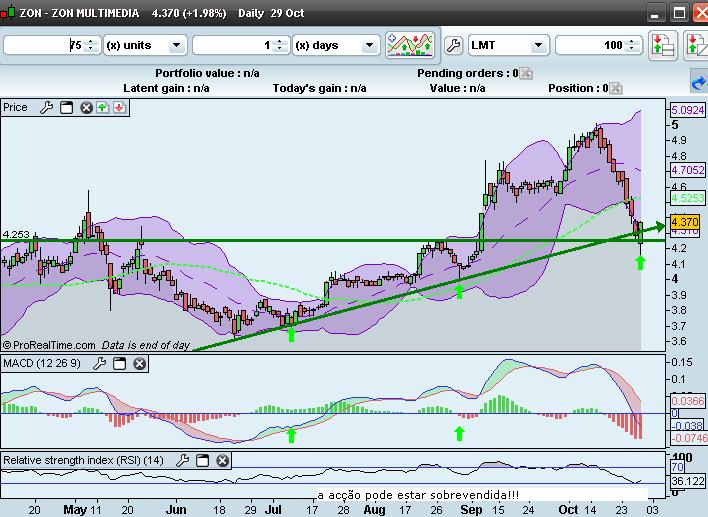708x517 pixels.
Task: Increase the order quantity 100
Action: click(x=632, y=42)
